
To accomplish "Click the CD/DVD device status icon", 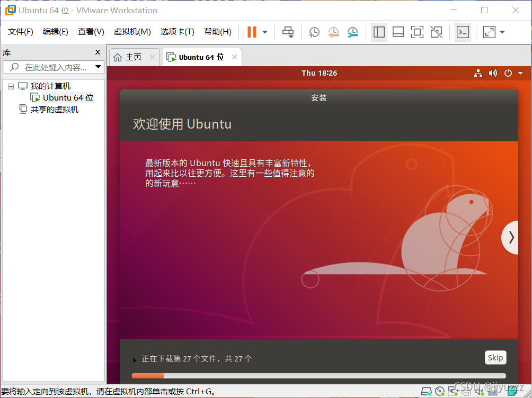I will [440, 392].
